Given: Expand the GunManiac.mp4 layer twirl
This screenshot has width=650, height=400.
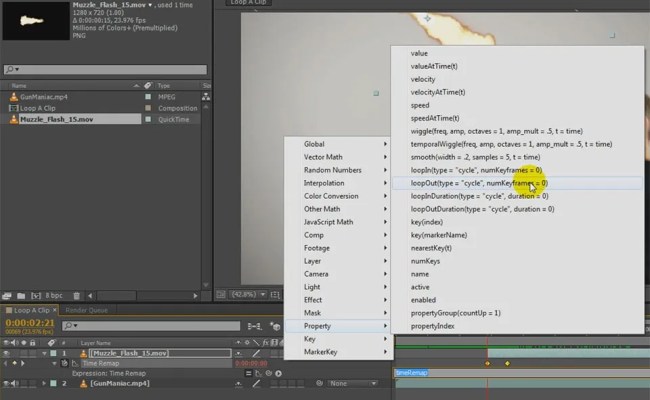Looking at the screenshot, I should pos(44,383).
